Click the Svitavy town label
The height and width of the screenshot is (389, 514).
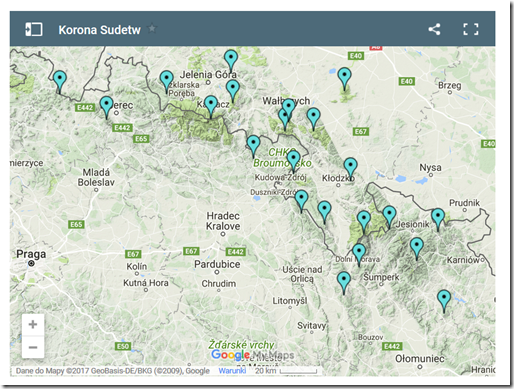pyautogui.click(x=312, y=325)
